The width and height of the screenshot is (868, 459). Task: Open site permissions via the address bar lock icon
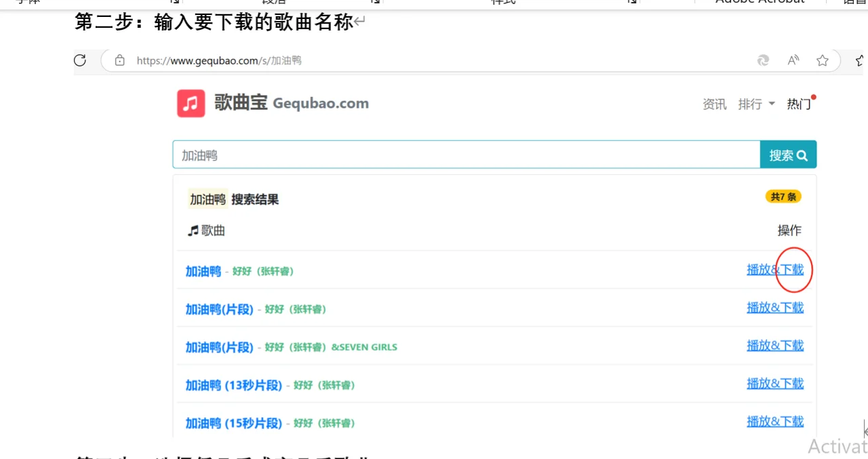click(119, 60)
